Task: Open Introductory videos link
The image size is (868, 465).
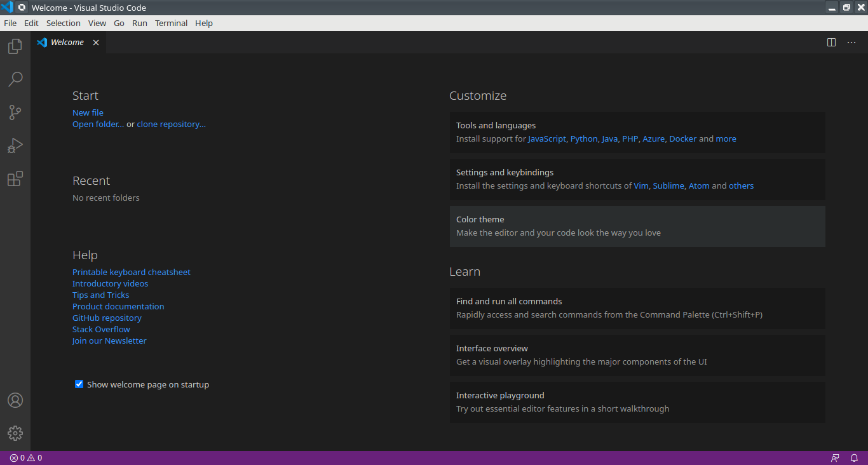Action: [111, 283]
